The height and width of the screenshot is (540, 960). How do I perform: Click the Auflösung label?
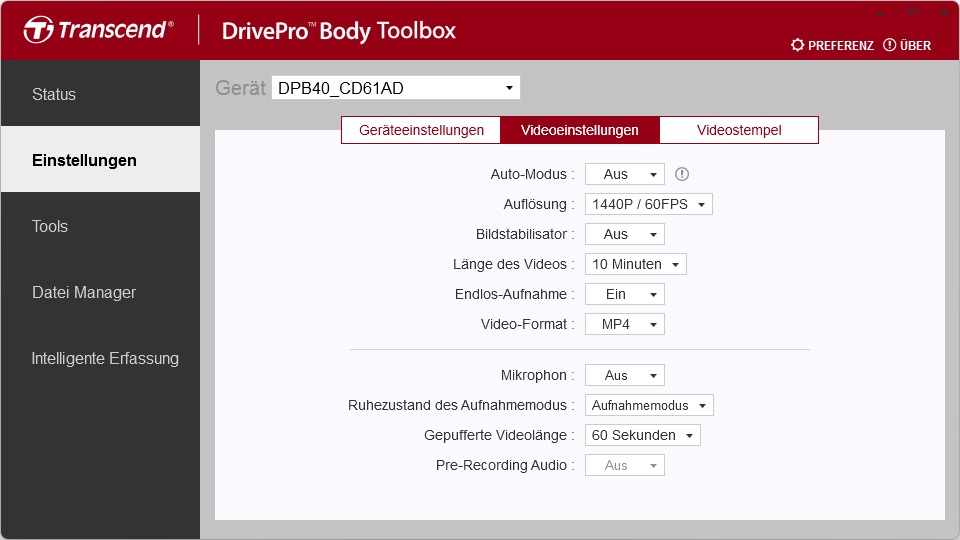(x=539, y=204)
